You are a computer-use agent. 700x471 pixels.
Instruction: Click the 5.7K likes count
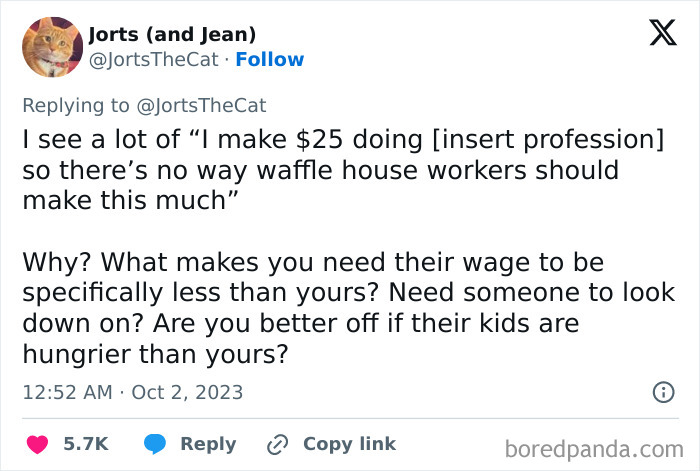[x=86, y=444]
